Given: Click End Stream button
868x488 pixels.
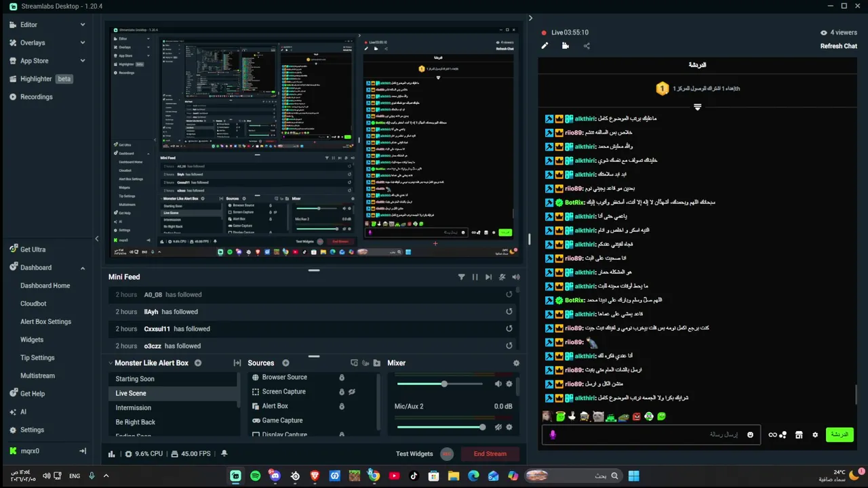Looking at the screenshot, I should (490, 453).
